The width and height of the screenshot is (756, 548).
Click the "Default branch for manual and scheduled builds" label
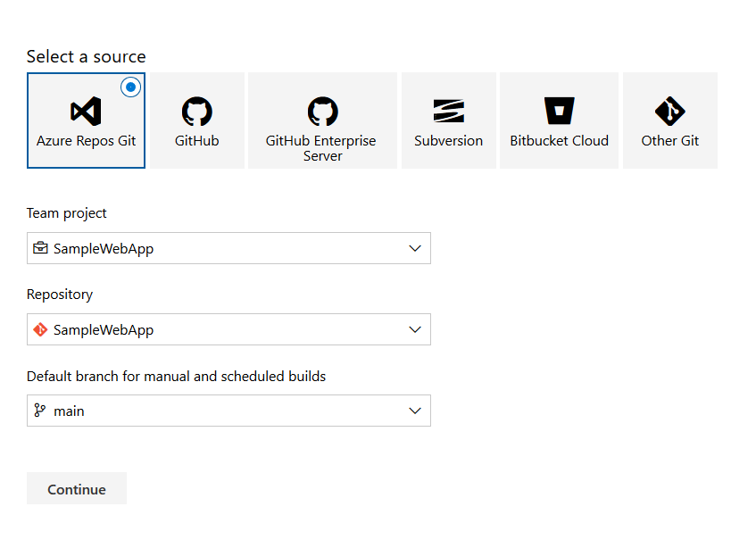pos(177,376)
